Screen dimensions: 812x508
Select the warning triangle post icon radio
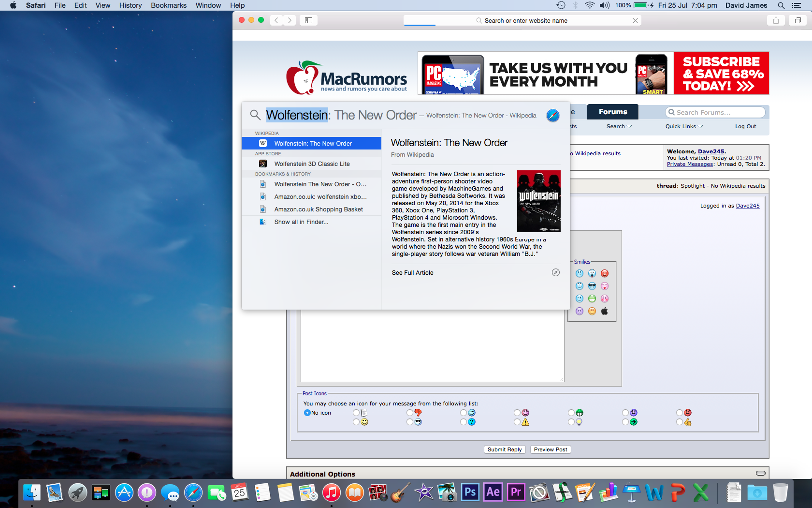(517, 422)
